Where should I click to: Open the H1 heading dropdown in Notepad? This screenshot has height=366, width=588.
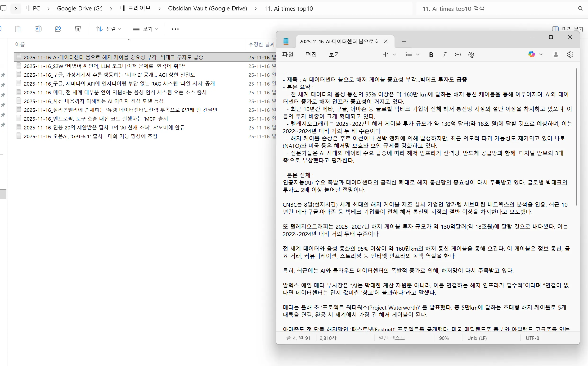pyautogui.click(x=389, y=55)
